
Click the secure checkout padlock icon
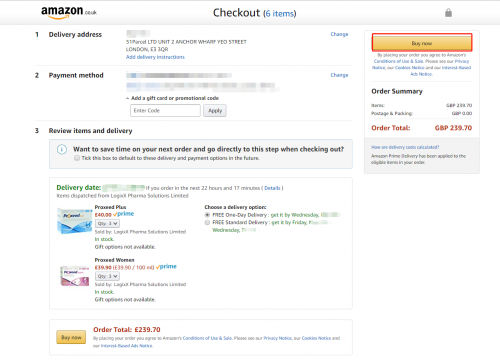pyautogui.click(x=448, y=13)
